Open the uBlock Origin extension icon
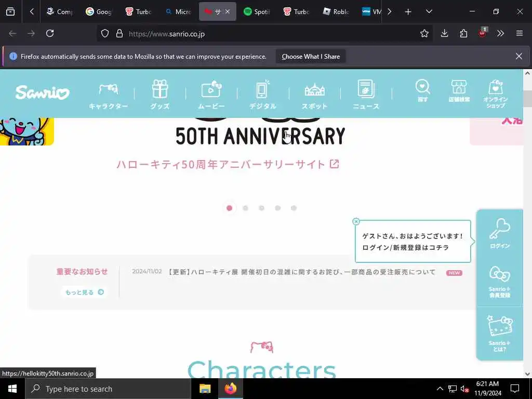Viewport: 532px width, 399px height. pyautogui.click(x=483, y=33)
